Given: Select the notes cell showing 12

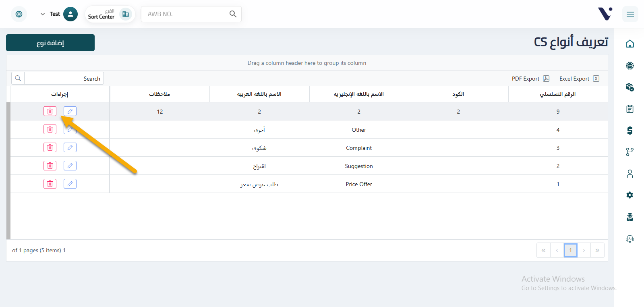Looking at the screenshot, I should [x=160, y=112].
